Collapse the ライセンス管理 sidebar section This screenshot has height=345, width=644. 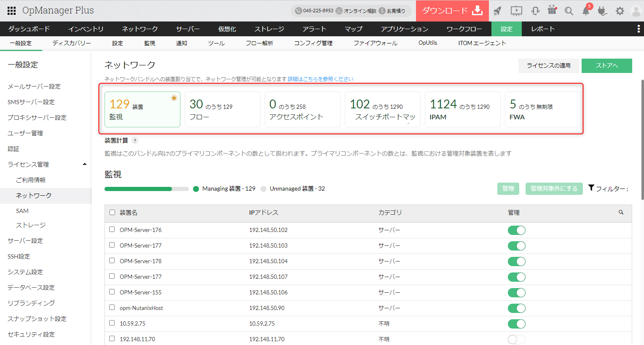click(85, 164)
